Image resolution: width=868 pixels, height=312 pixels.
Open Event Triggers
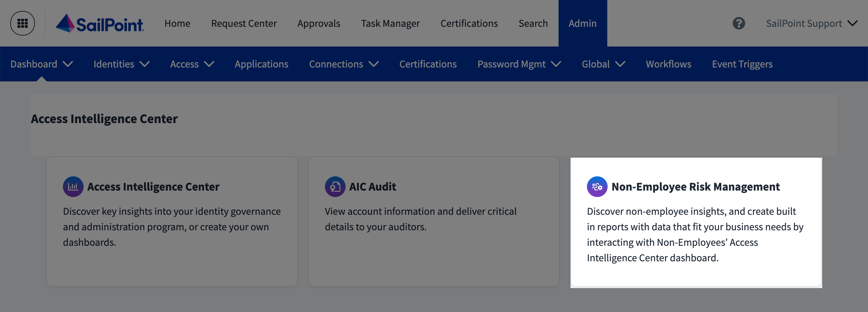[x=742, y=64]
